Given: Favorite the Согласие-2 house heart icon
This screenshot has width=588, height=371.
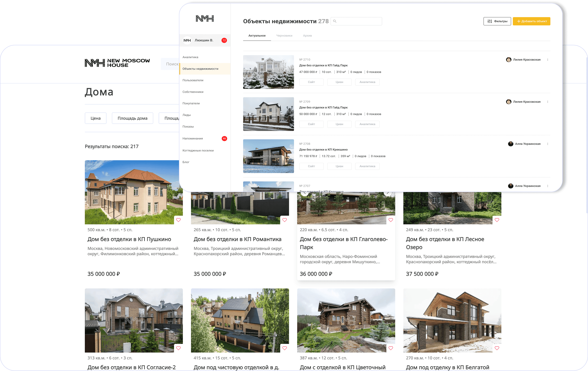Looking at the screenshot, I should [178, 348].
